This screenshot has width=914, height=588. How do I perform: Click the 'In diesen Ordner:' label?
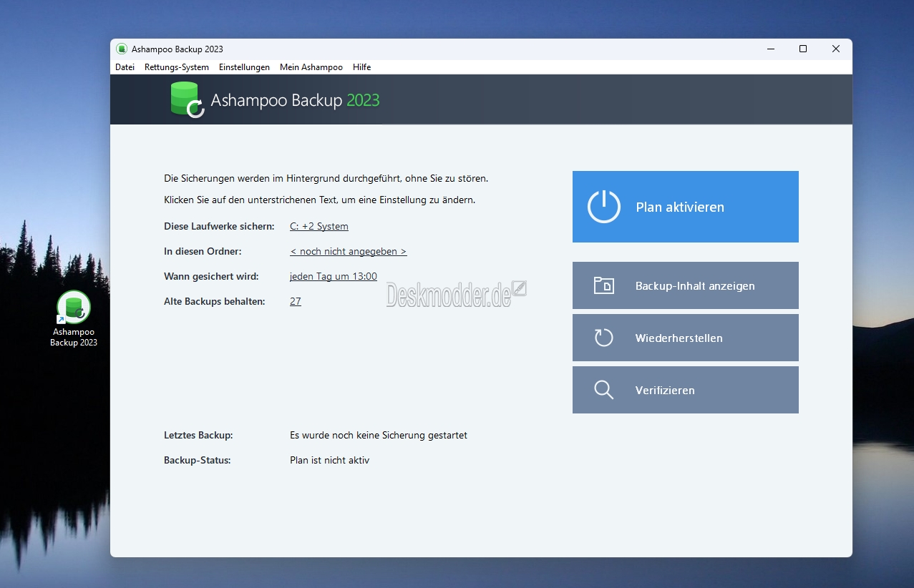(x=203, y=252)
